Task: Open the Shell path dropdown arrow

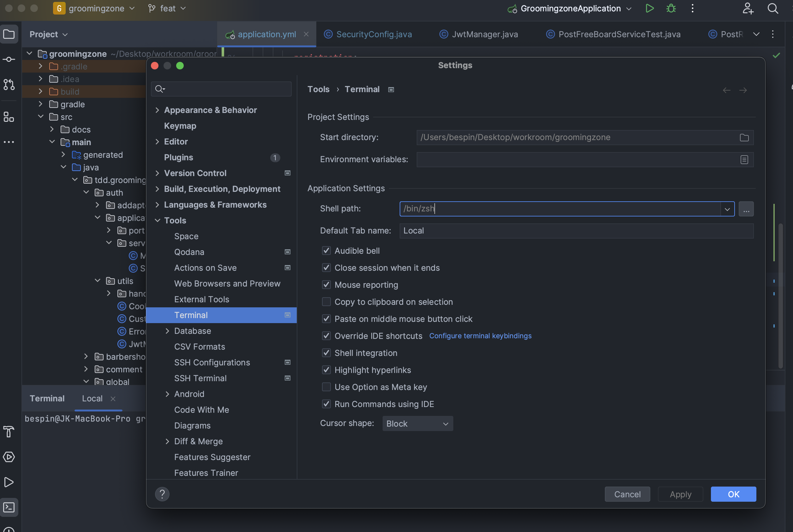Action: [727, 209]
